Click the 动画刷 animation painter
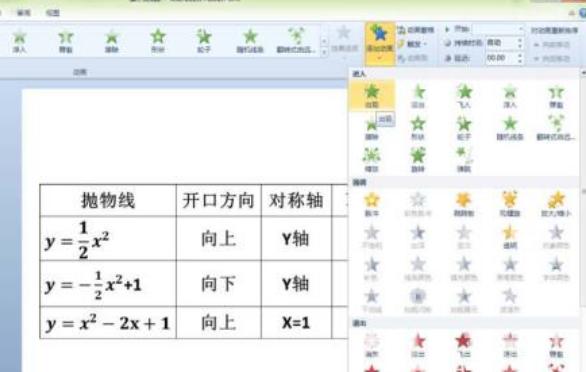The height and width of the screenshot is (372, 586). pyautogui.click(x=413, y=58)
